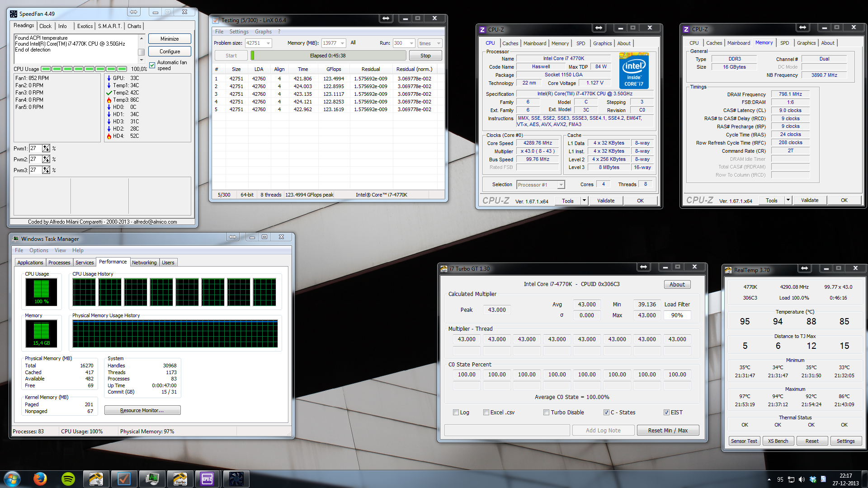Image resolution: width=868 pixels, height=488 pixels.
Task: Open the Windows Start orb
Action: pyautogui.click(x=12, y=479)
